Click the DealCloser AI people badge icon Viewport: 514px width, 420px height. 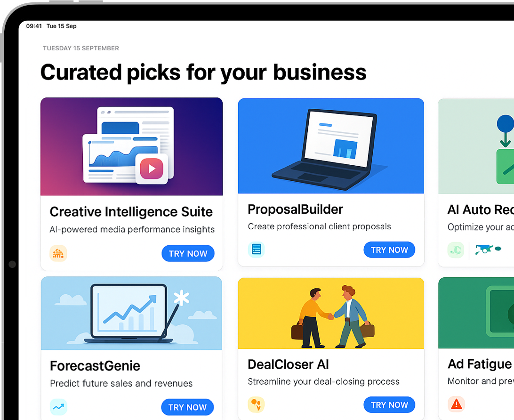tap(256, 404)
